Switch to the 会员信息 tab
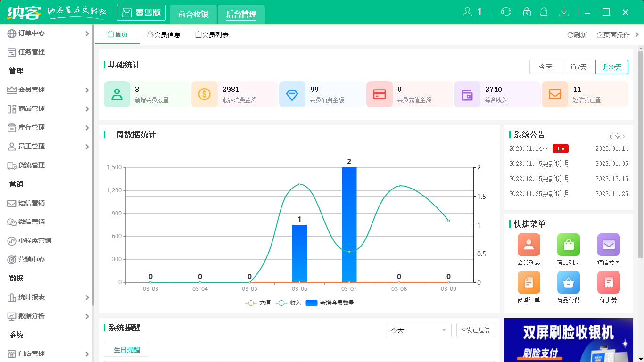 pos(164,34)
